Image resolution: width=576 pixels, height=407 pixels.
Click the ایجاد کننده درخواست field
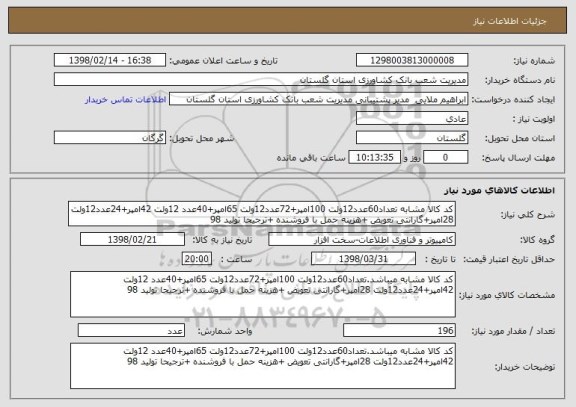click(318, 99)
